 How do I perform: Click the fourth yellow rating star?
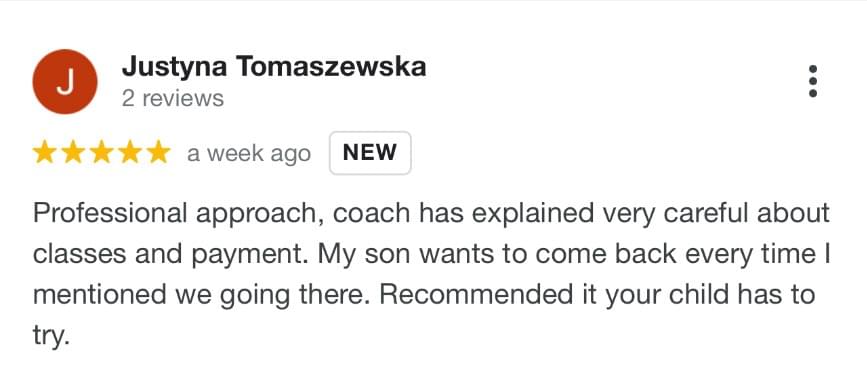point(130,152)
